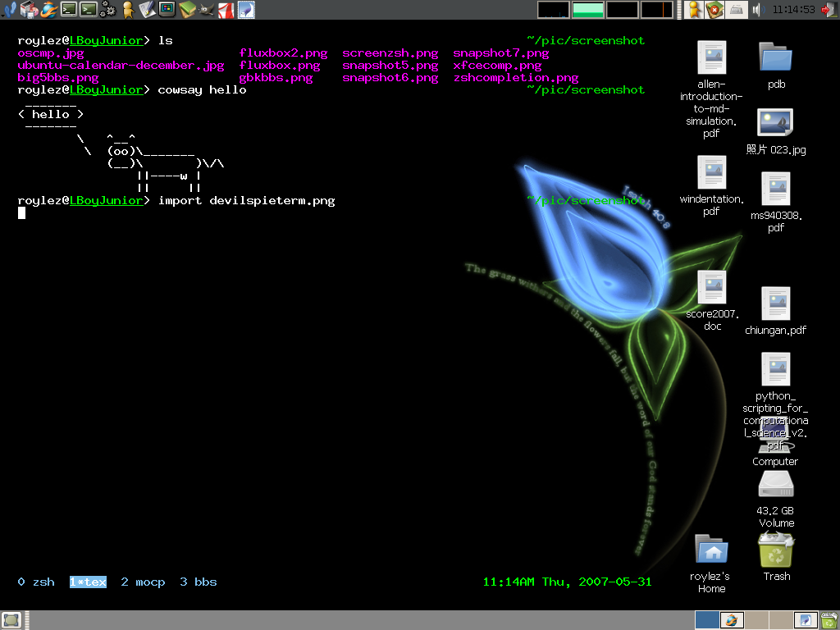The image size is (840, 630).
Task: Click fluxbox2.png file name
Action: tap(283, 53)
